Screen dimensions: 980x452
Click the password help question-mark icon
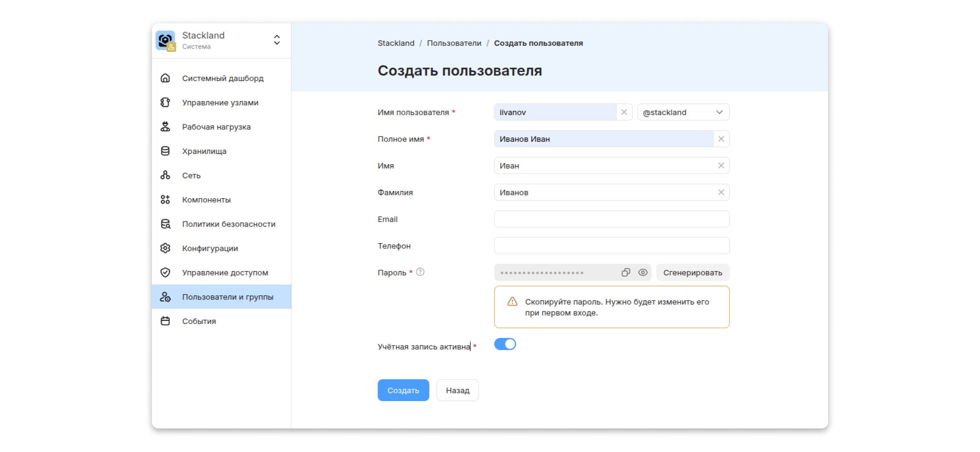420,272
